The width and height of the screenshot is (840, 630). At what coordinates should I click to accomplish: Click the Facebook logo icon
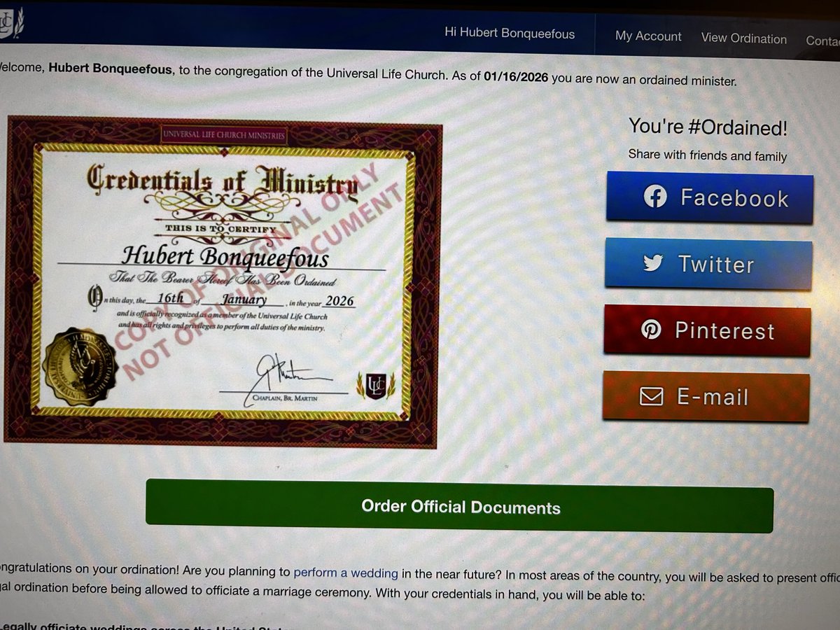tap(655, 197)
